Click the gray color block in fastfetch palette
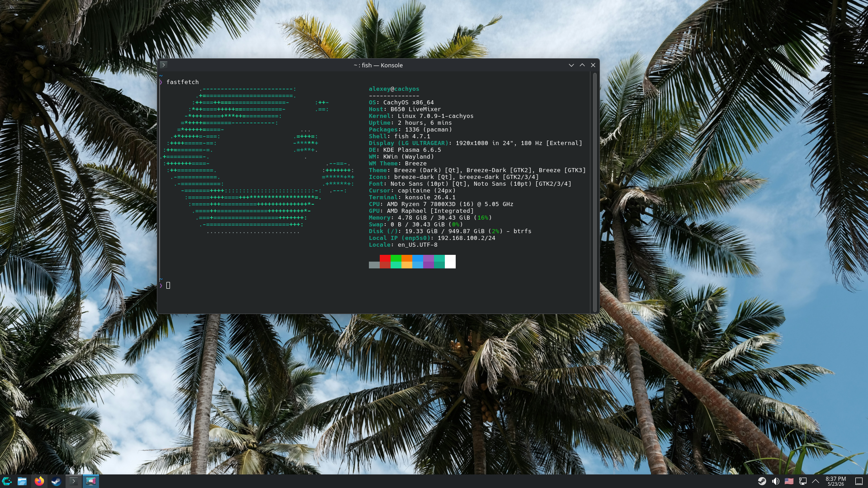This screenshot has width=868, height=488. (x=374, y=265)
